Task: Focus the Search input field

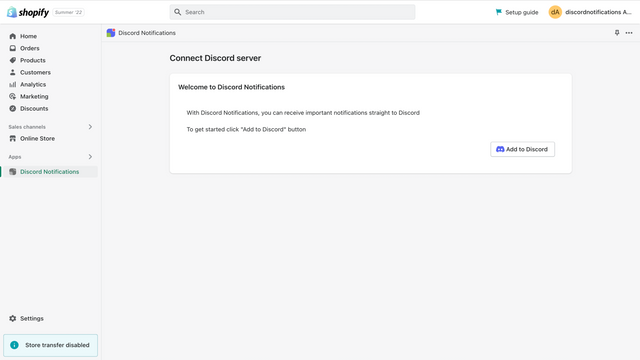Action: click(x=292, y=12)
